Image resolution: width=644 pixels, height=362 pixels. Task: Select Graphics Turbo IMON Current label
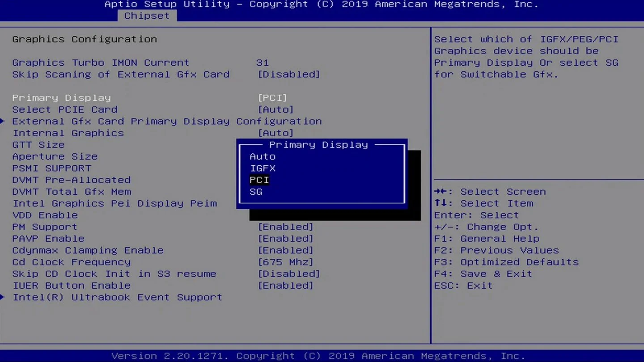pos(101,63)
